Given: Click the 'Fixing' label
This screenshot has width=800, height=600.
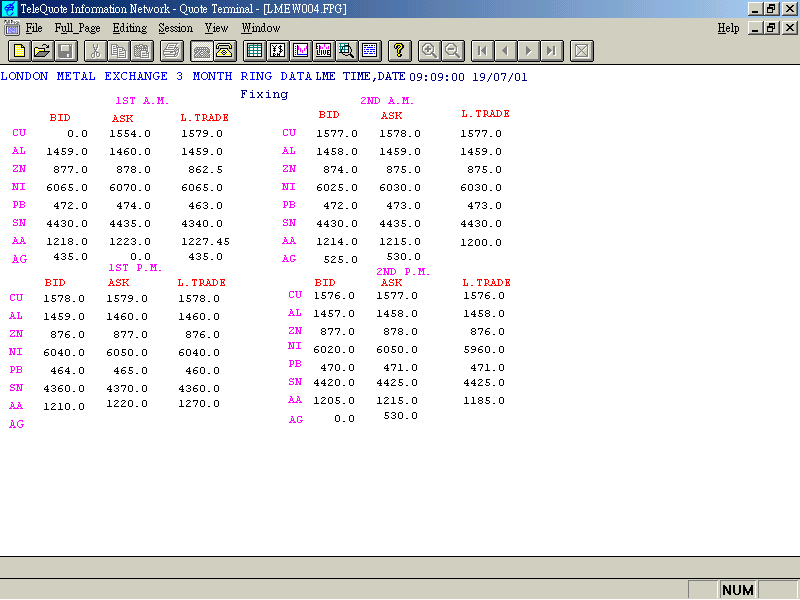Looking at the screenshot, I should (264, 94).
